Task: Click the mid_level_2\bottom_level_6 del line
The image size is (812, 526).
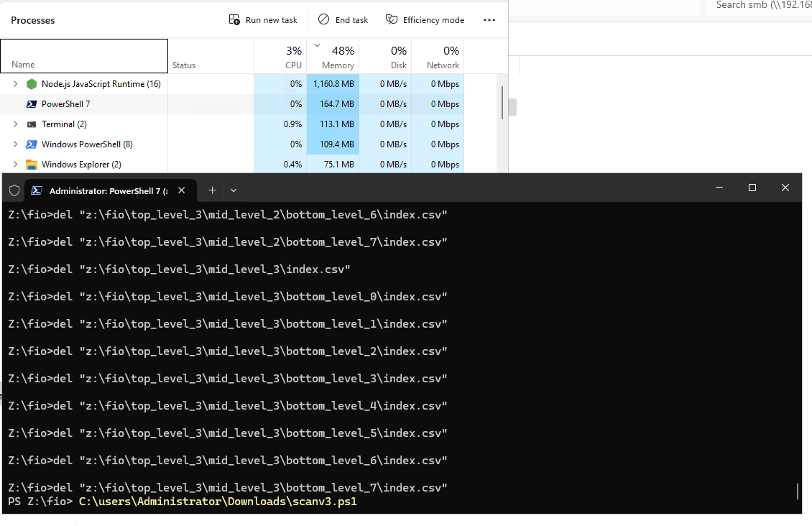Action: click(227, 215)
